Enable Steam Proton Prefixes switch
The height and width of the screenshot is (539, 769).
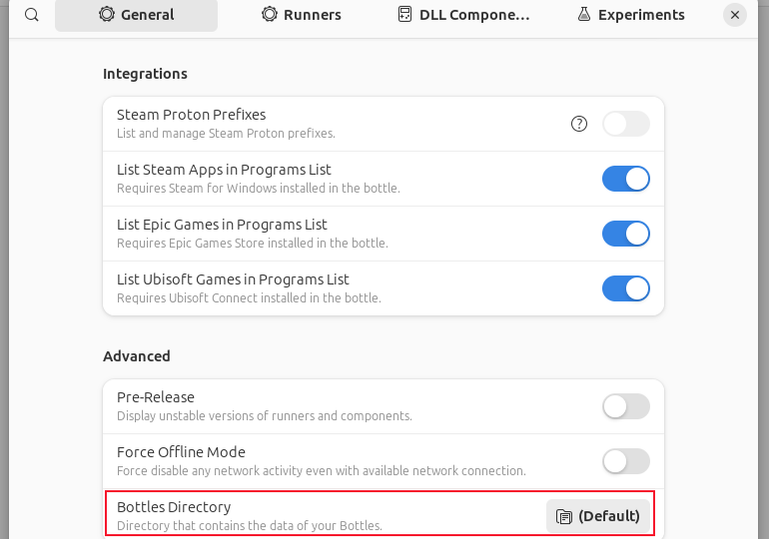click(x=626, y=124)
